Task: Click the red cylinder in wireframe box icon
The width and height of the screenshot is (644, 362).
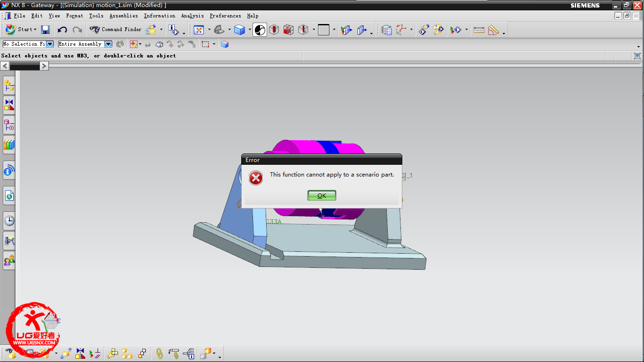Action: (274, 30)
